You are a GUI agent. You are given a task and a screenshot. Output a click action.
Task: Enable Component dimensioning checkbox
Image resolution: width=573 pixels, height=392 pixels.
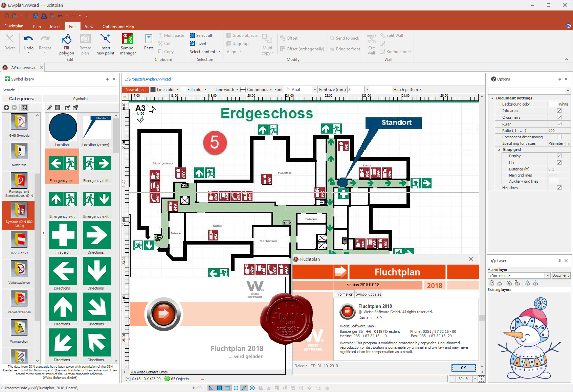tap(559, 137)
